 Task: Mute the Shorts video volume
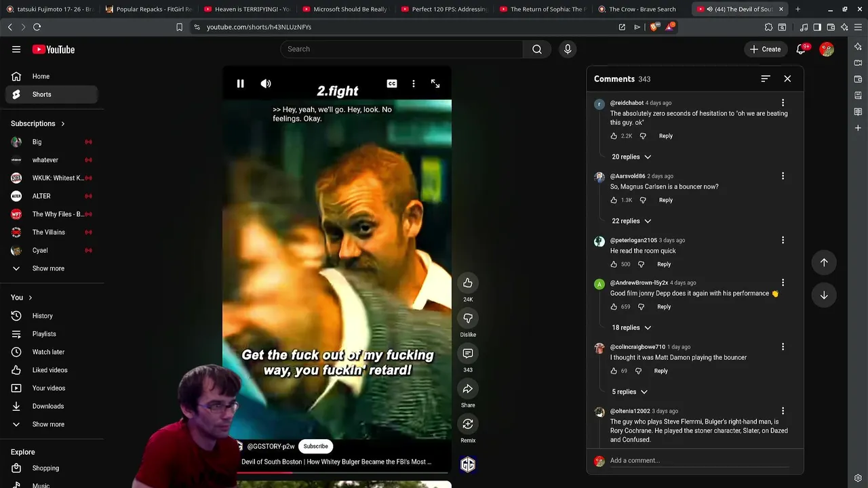266,83
